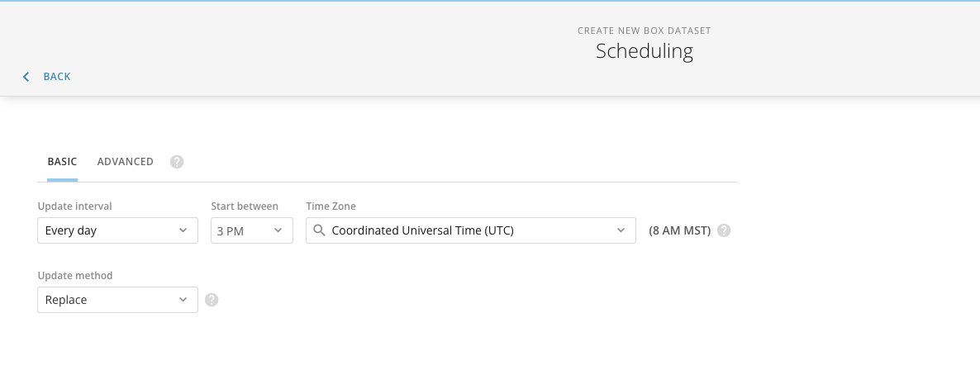Click the chevron arrow beside 3 PM
Viewport: 980px width, 370px height.
(278, 230)
